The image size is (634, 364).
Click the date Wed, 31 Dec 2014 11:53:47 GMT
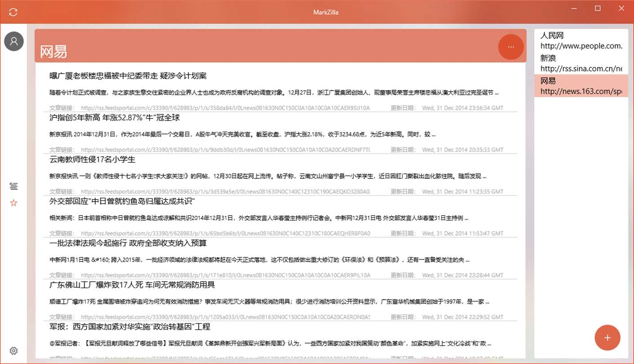463,233
